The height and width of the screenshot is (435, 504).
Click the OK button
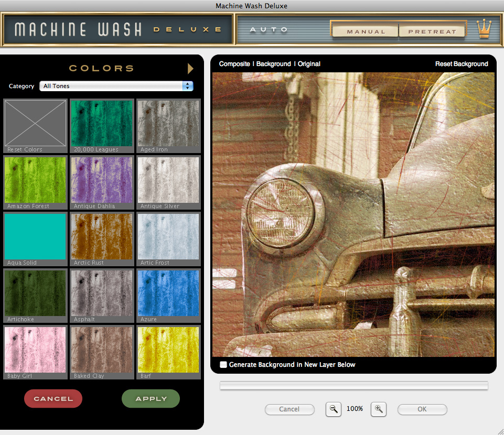point(422,409)
